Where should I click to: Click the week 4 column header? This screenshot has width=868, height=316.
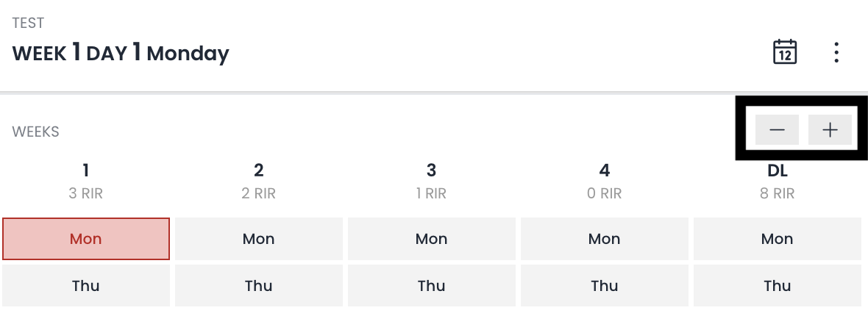coord(605,180)
